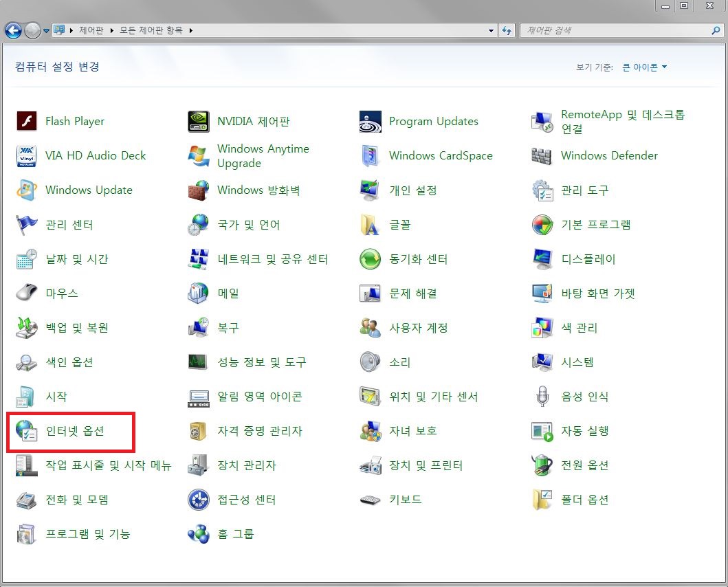Select the '모든 제어판 항목' breadcrumb segment
728x587 pixels.
[x=151, y=31]
